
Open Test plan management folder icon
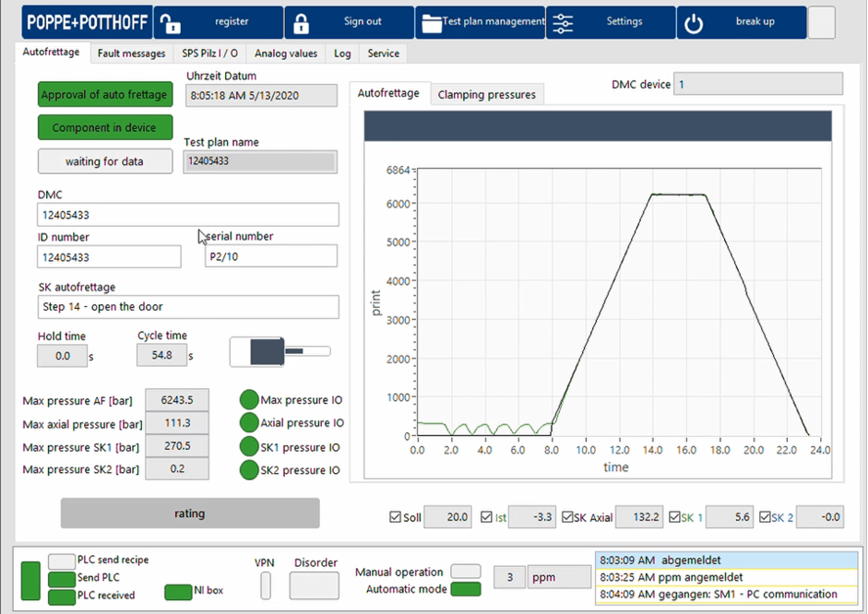(432, 23)
